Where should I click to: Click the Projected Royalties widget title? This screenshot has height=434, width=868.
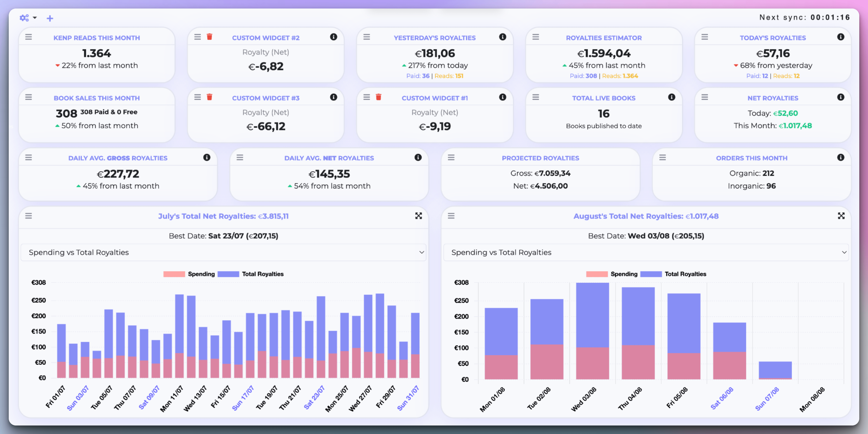coord(540,158)
